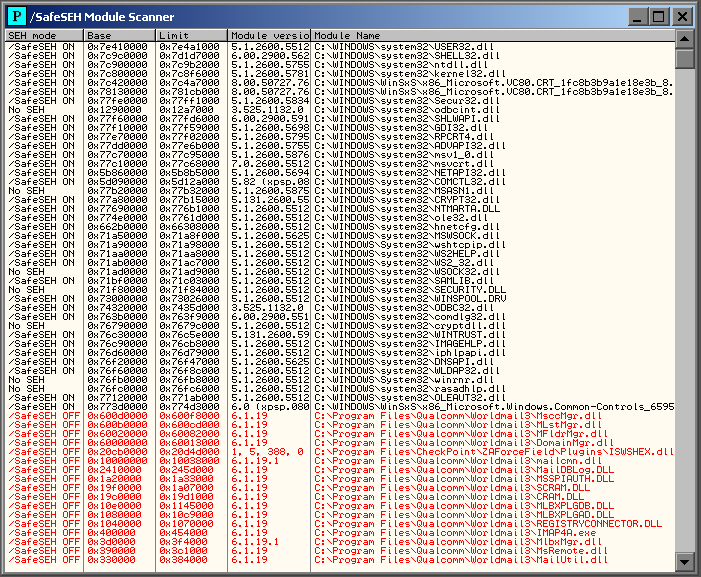Select the wshtcpip.dll module row
Screen dimensions: 701x577
[340, 244]
